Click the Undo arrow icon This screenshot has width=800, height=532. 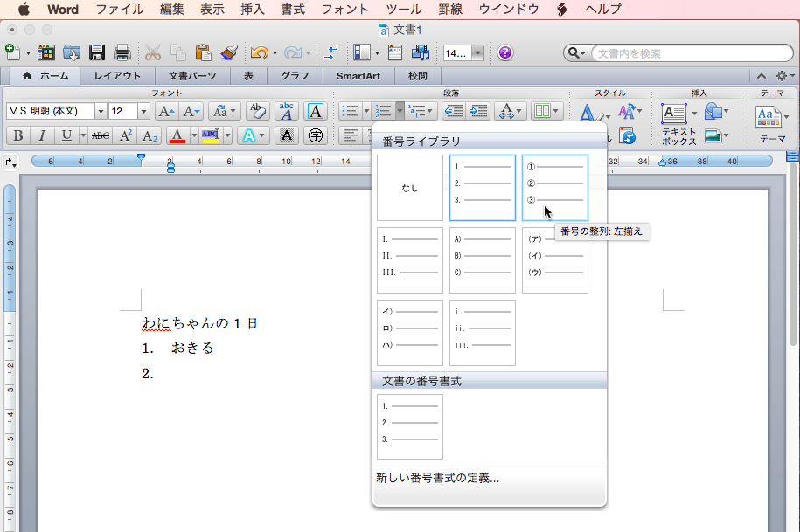point(260,52)
